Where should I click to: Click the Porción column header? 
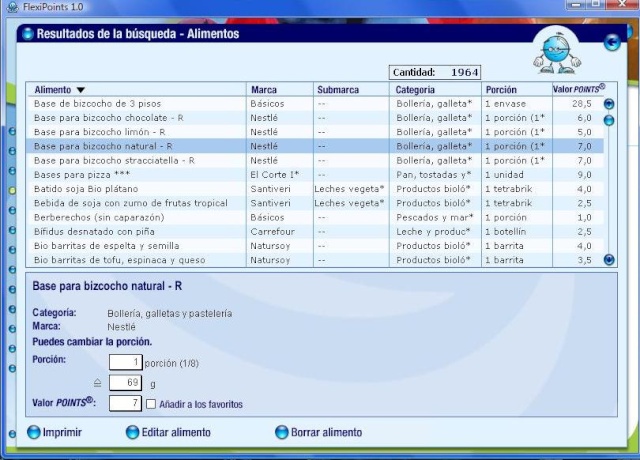coord(501,90)
